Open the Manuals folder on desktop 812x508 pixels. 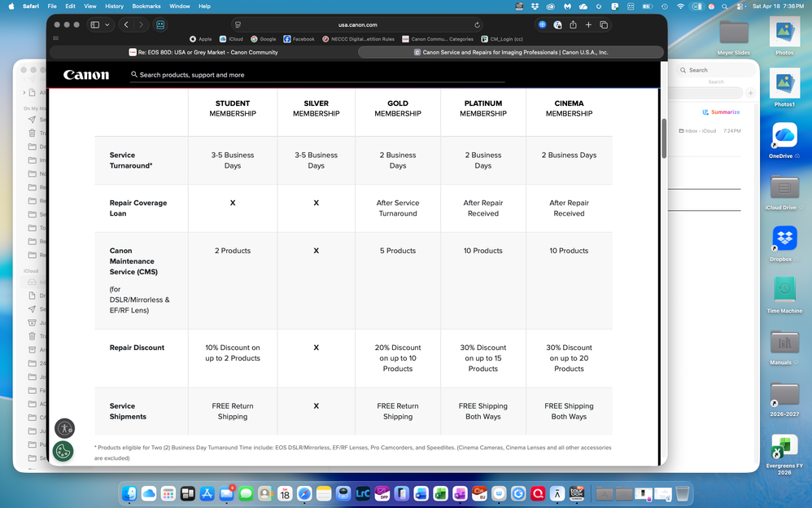tap(784, 347)
